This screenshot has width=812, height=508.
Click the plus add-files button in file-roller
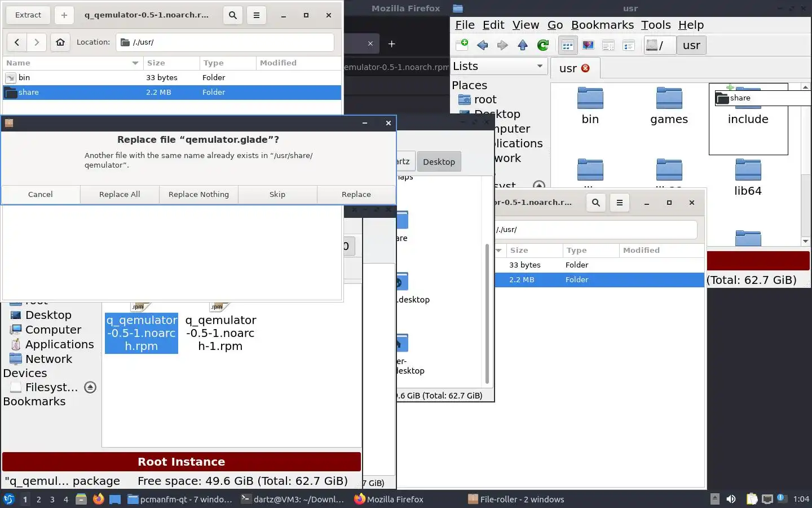64,15
